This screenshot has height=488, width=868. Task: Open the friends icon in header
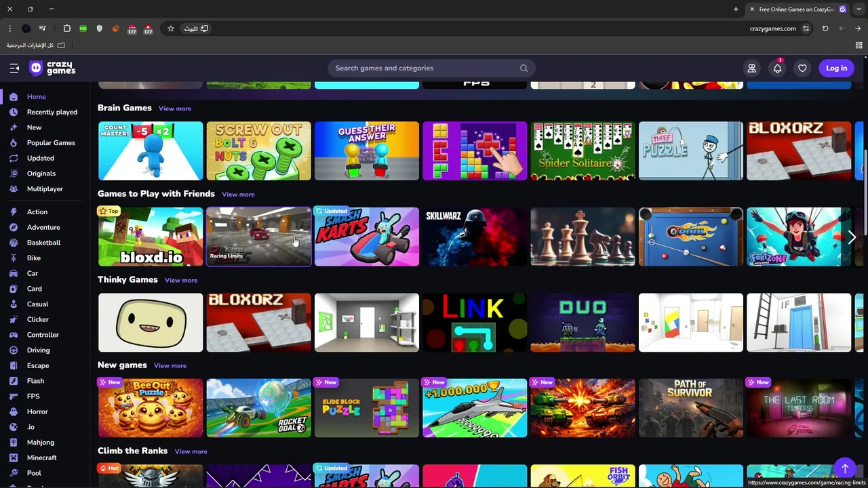(751, 68)
